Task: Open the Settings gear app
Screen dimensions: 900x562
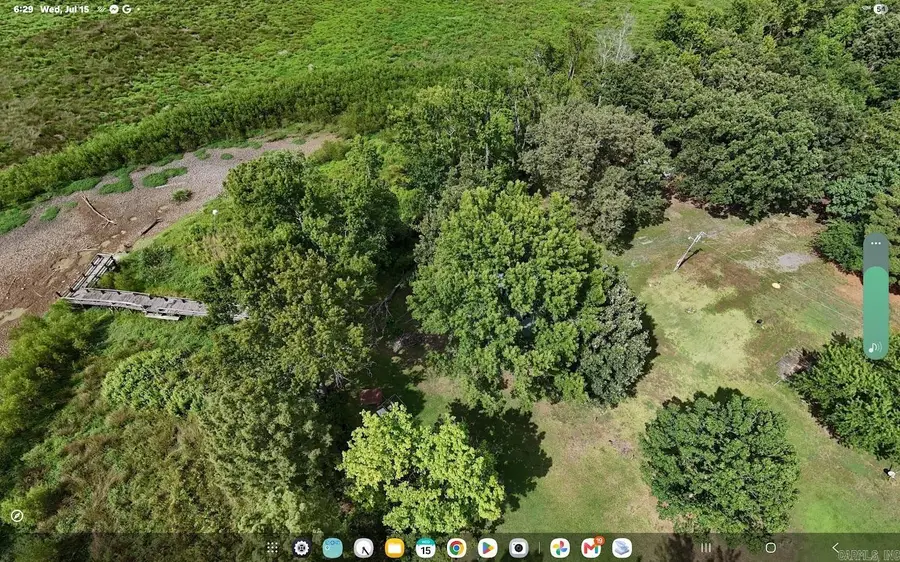Action: [301, 548]
